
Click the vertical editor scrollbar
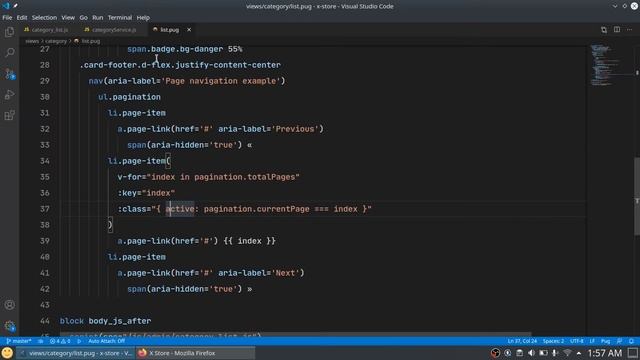coord(637,196)
